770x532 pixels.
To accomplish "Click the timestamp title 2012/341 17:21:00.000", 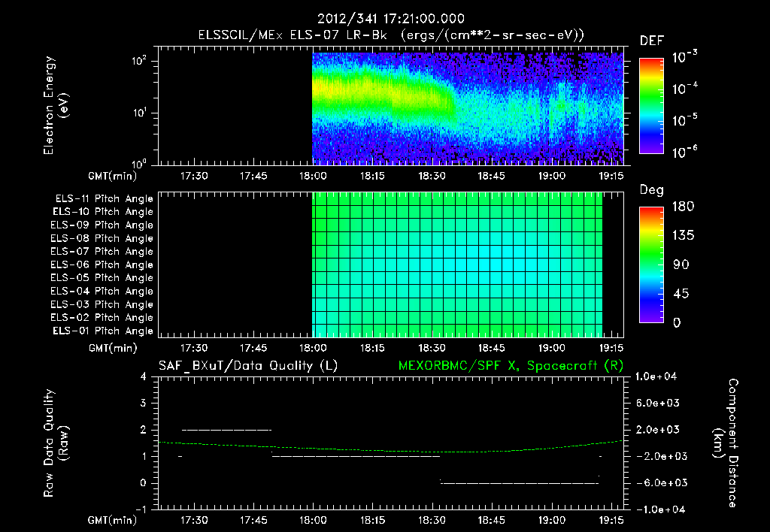I will 391,19.
